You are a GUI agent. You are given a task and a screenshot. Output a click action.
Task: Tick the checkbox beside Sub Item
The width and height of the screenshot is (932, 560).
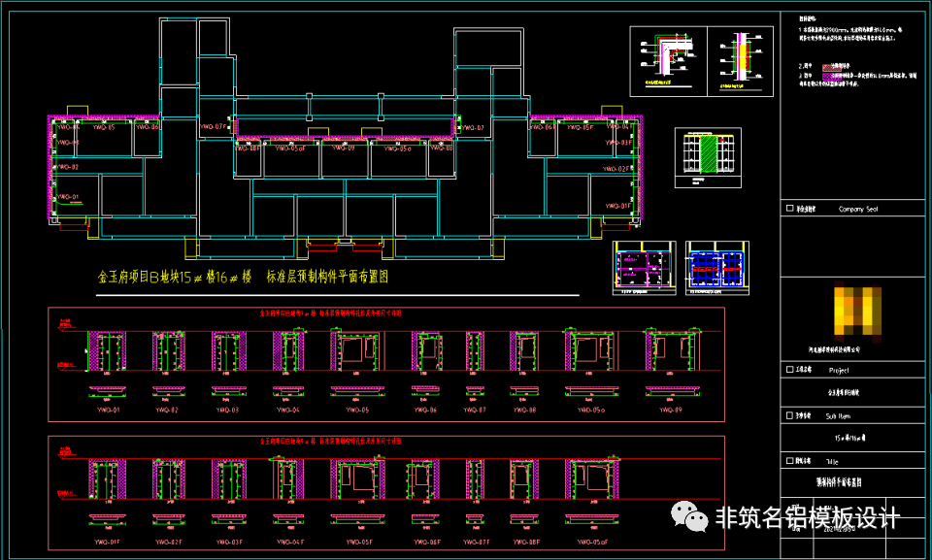(790, 415)
